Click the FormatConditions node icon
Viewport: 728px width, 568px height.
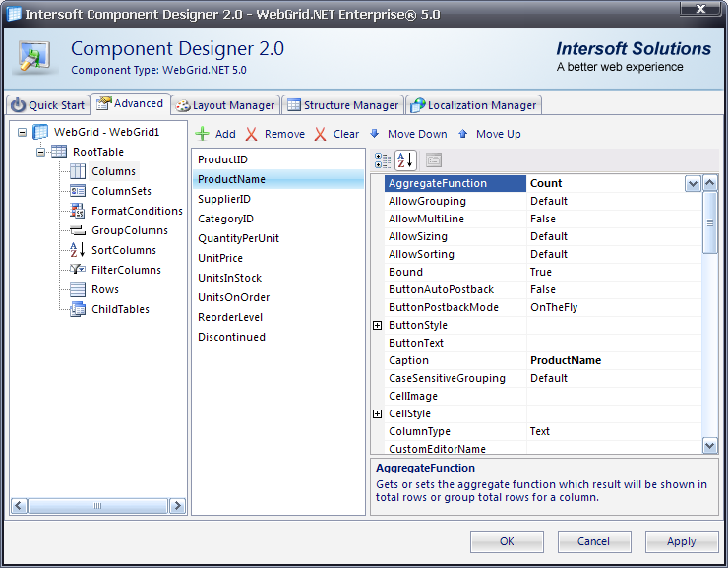click(x=78, y=211)
